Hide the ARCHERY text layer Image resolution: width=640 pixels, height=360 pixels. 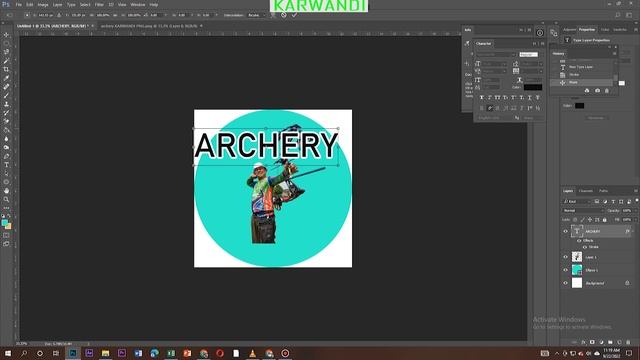[565, 231]
